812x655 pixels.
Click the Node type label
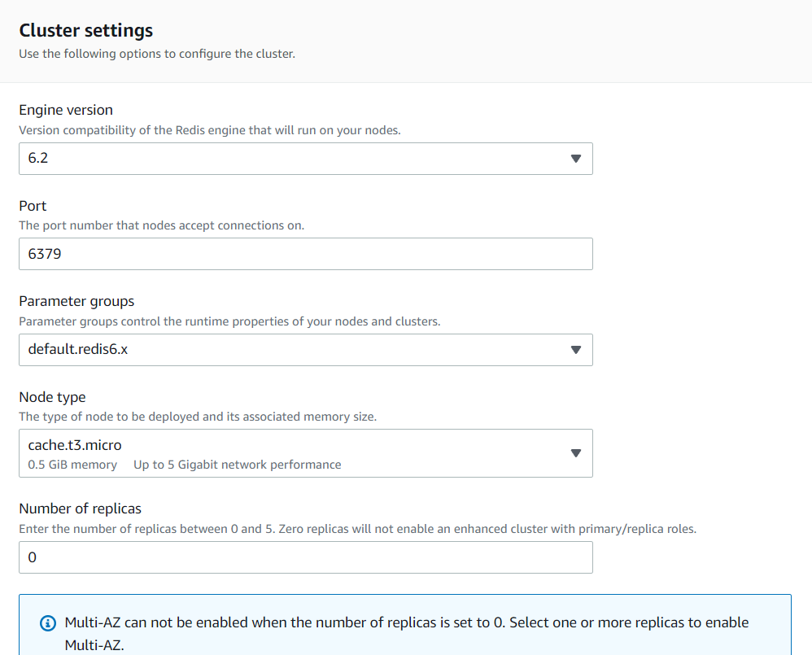pos(52,396)
